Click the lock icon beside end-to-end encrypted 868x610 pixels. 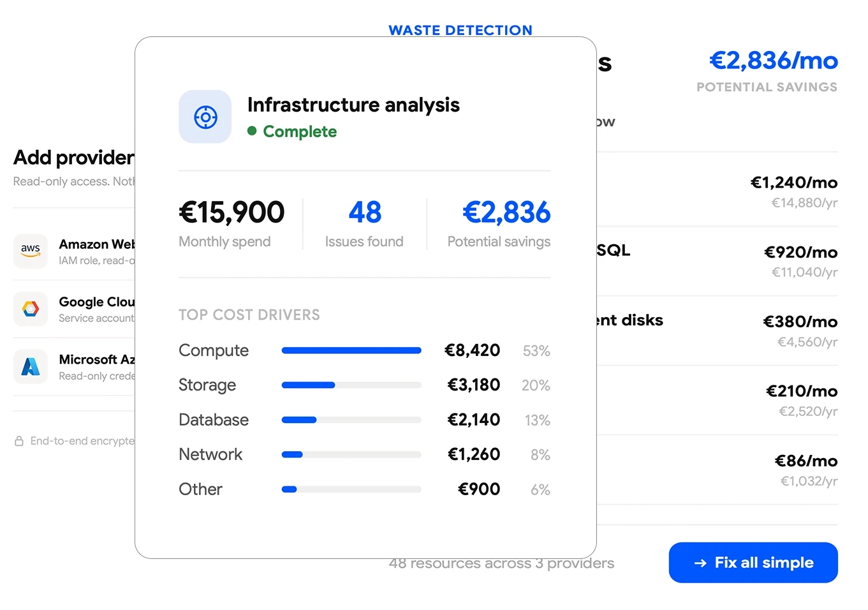19,440
